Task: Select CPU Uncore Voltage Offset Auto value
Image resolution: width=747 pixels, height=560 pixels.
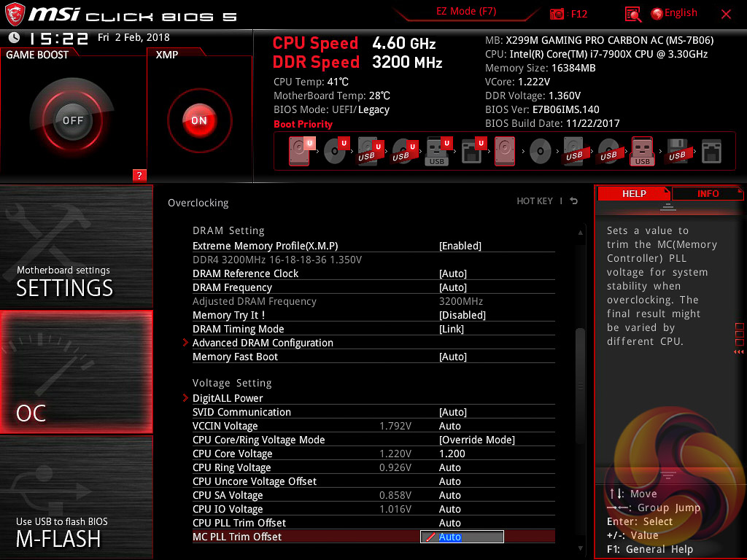Action: tap(449, 481)
